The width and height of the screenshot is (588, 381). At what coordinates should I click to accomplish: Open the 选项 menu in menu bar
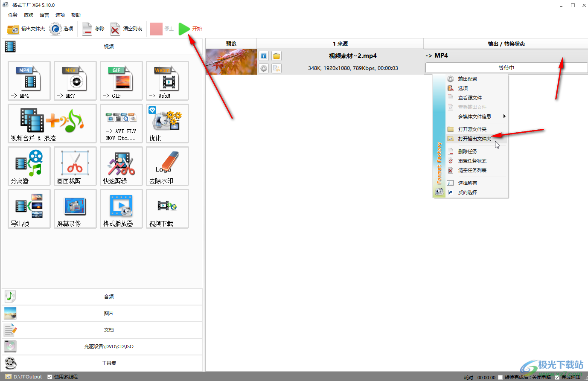click(x=60, y=15)
